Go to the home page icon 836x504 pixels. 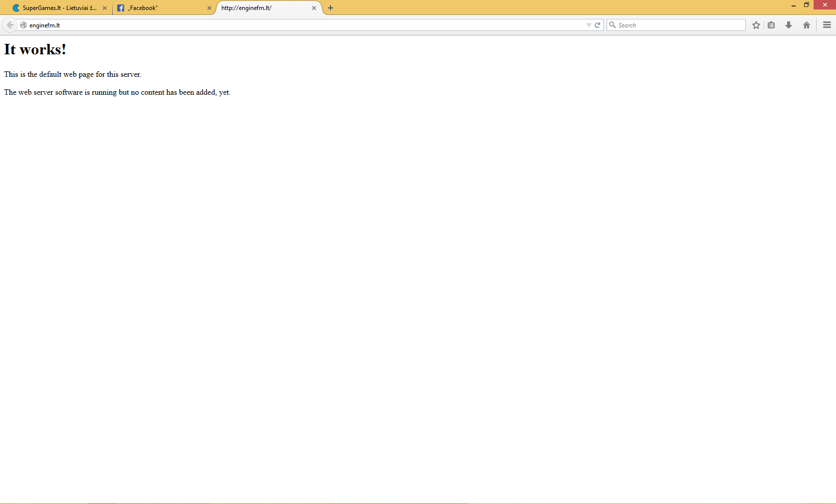point(807,25)
